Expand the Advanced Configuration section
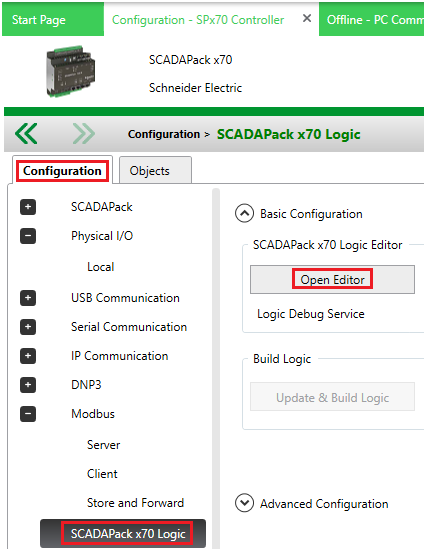This screenshot has width=424, height=549. pyautogui.click(x=244, y=503)
